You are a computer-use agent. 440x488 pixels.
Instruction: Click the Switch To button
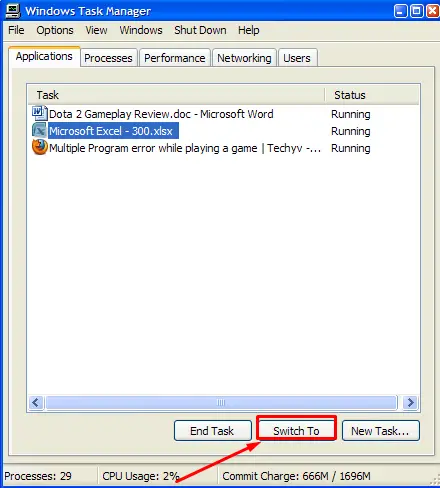[296, 431]
